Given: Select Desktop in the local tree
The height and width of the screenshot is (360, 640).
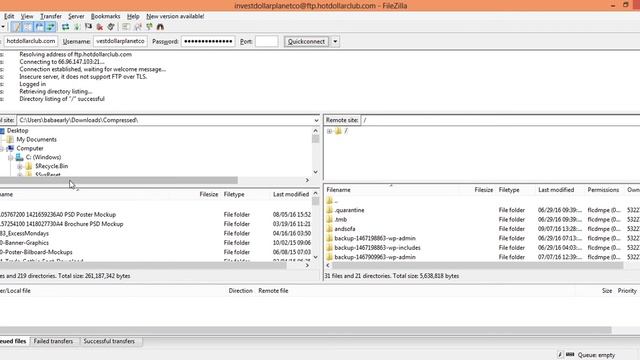Looking at the screenshot, I should [x=18, y=131].
